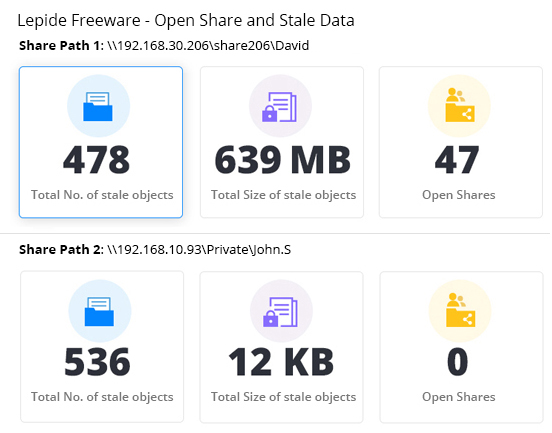Screen dimensions: 552x433
Task: Click the yellow shared folder icon for Share Path 2
Action: click(460, 311)
